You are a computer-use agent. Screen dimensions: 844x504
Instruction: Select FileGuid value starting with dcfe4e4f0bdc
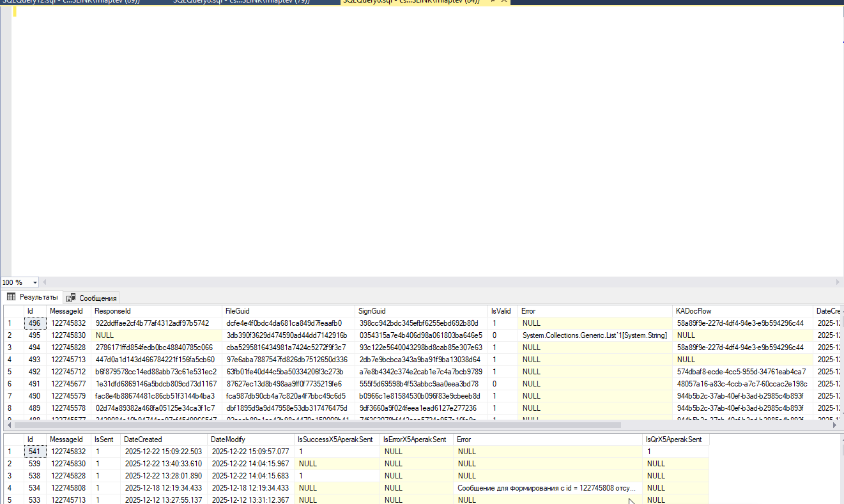[289, 323]
